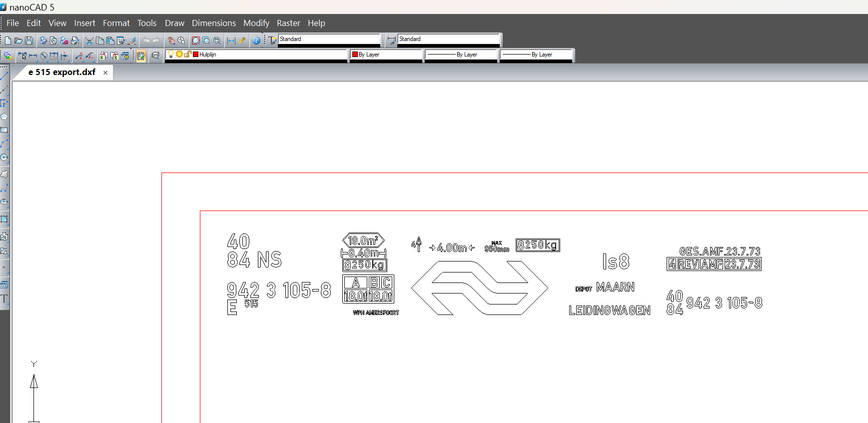868x423 pixels.
Task: Activate the Pan hand tool
Action: click(171, 40)
